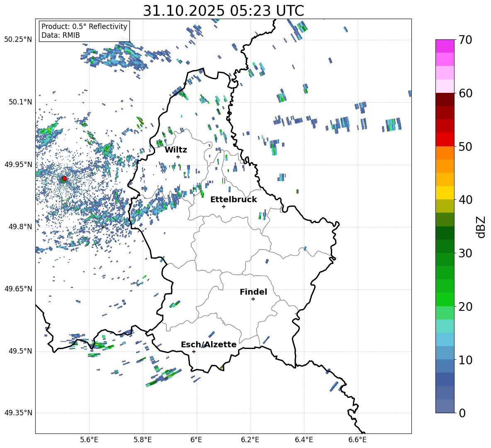491x448 pixels.
Task: Click the 50.25°N latitude label
Action: click(18, 40)
